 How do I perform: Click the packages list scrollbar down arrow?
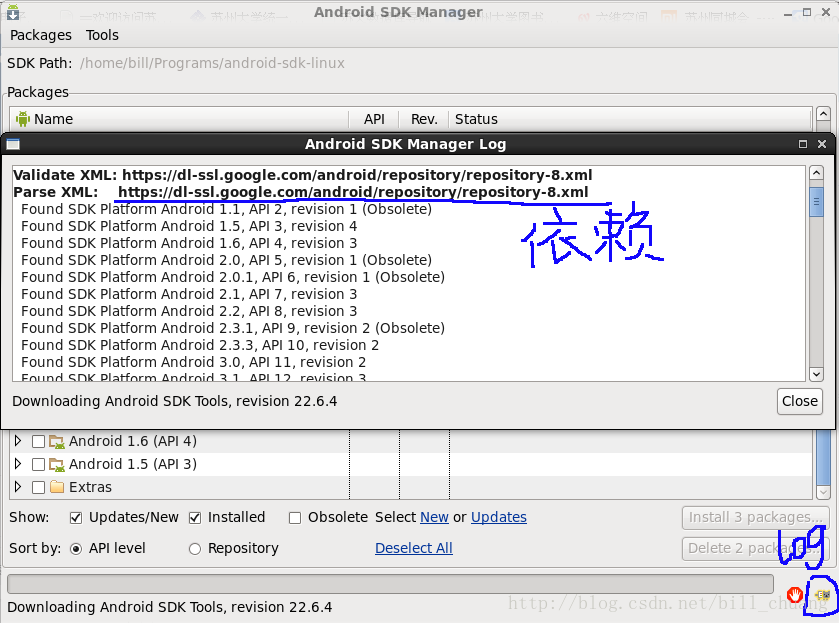823,492
